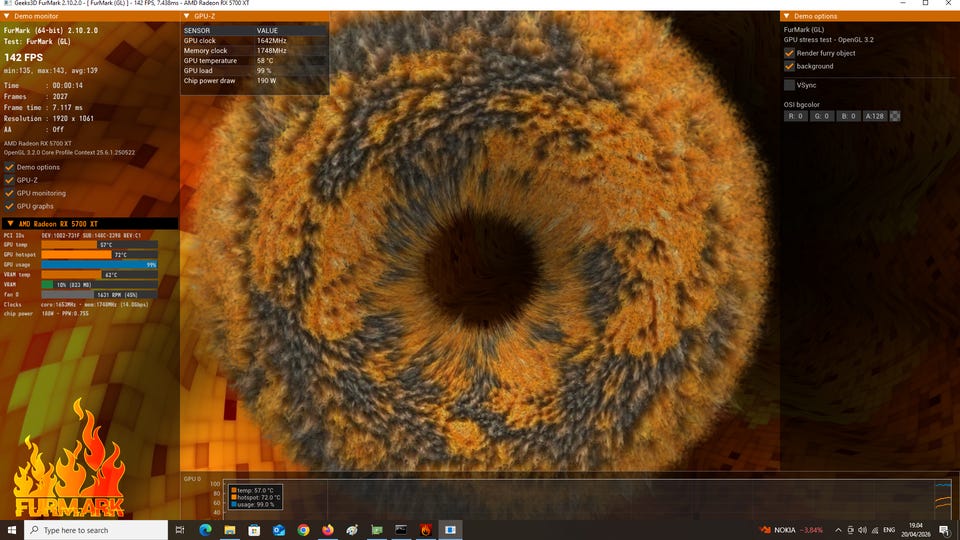Open the taskbar clock and date
Screen dimensions: 960x540
pos(915,530)
